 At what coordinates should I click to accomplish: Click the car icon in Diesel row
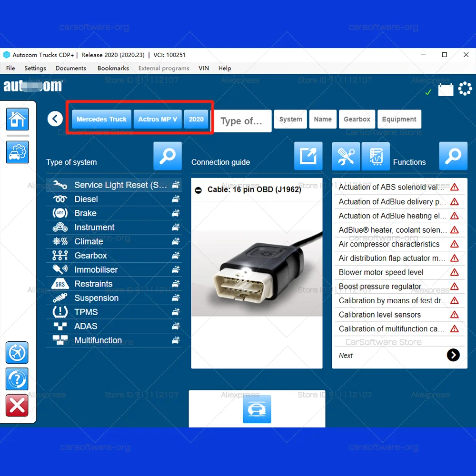[176, 199]
